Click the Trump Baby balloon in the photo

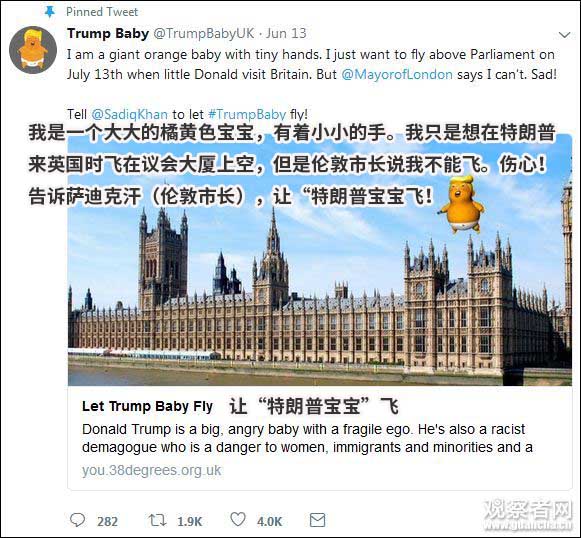click(x=461, y=204)
